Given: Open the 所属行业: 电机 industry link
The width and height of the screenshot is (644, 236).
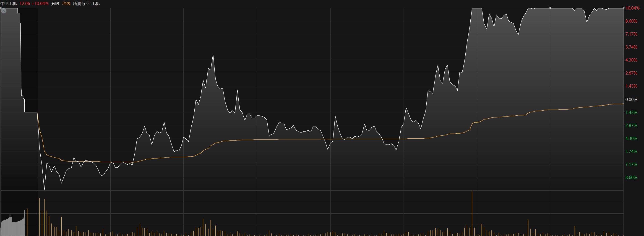Looking at the screenshot, I should [86, 3].
